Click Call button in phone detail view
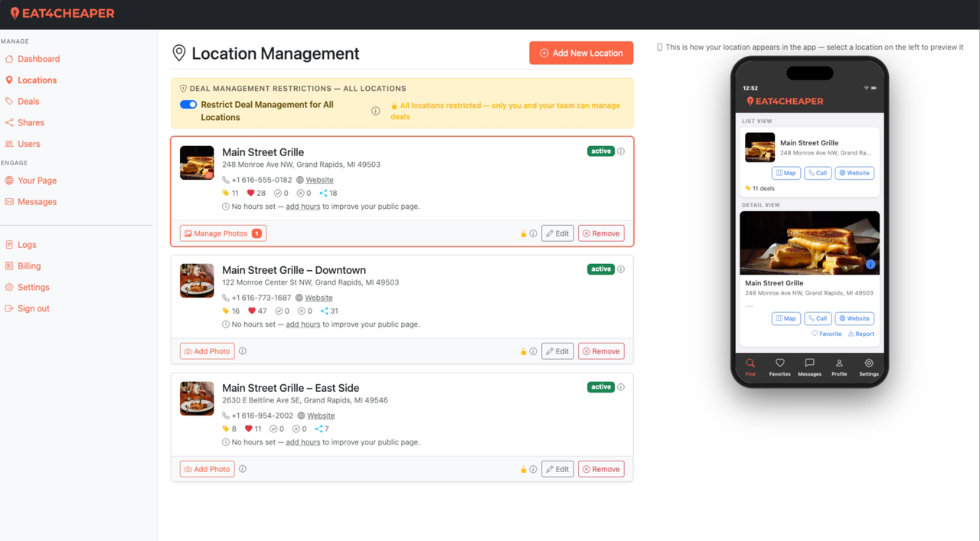 (x=818, y=318)
